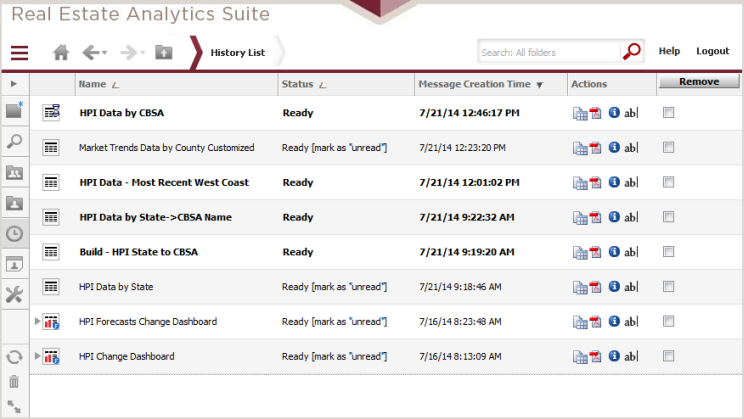The height and width of the screenshot is (419, 744).
Task: Export Build - HPI State to CBSA to PDF
Action: (595, 252)
